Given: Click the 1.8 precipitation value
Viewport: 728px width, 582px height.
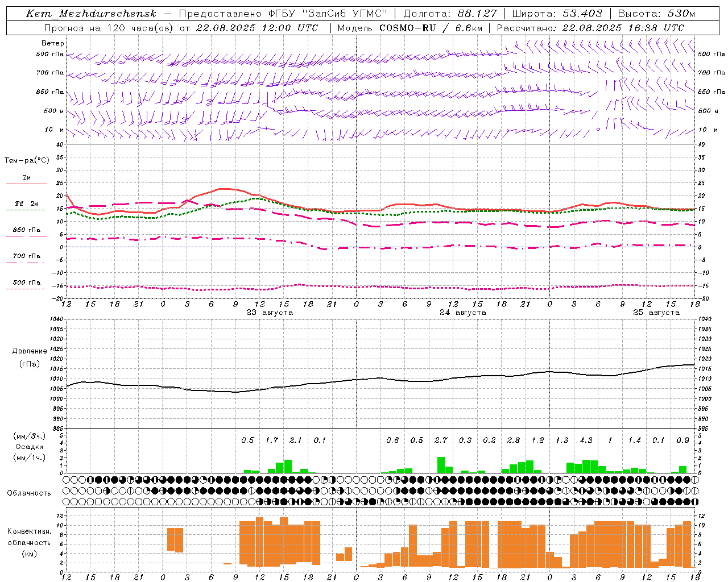Looking at the screenshot, I should (537, 440).
